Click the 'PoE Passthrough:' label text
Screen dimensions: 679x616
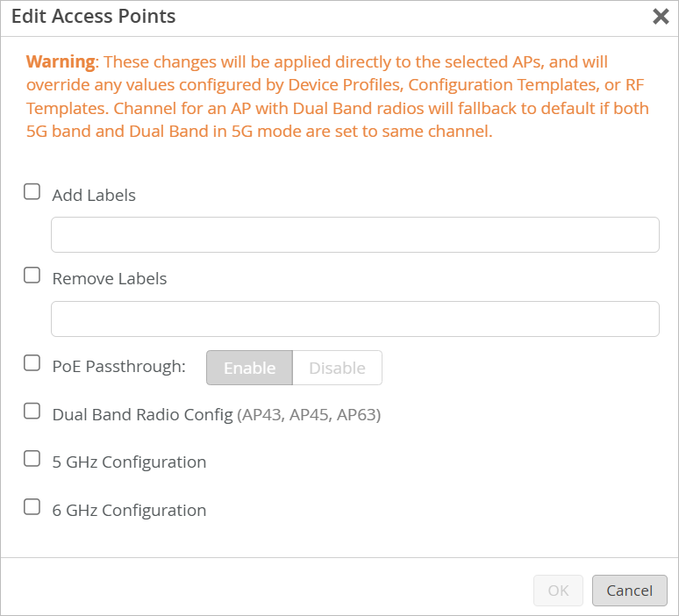(x=119, y=367)
